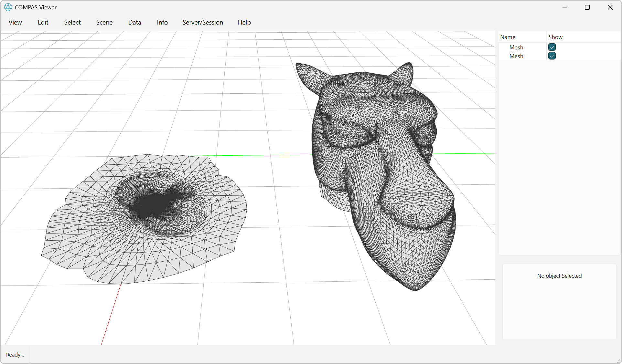This screenshot has width=622, height=364.
Task: Select the first Mesh entry in scene list
Action: [516, 47]
